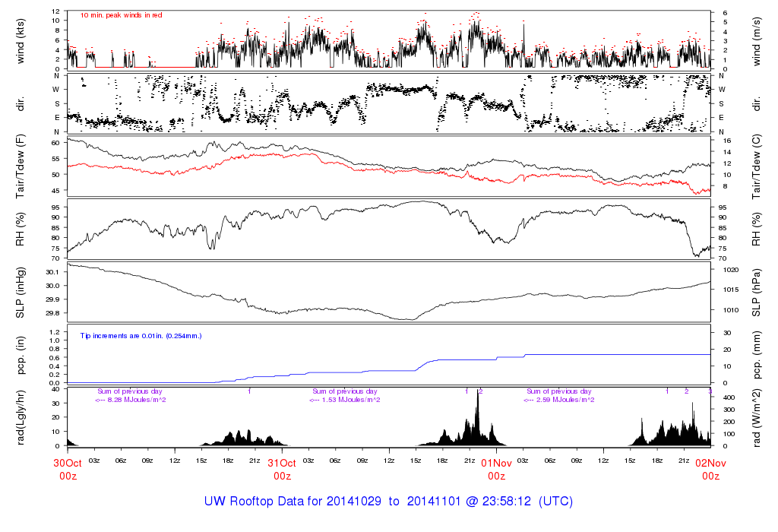Click the 'Tair/Tdew (C)' axis label
The width and height of the screenshot is (778, 532).
756,166
